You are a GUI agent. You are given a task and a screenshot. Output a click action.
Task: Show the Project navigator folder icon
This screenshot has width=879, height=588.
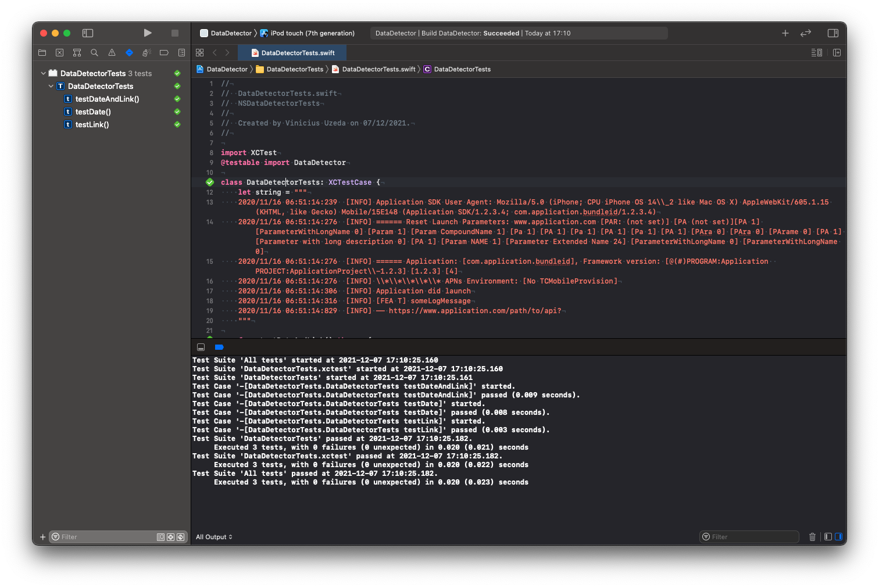click(x=42, y=53)
